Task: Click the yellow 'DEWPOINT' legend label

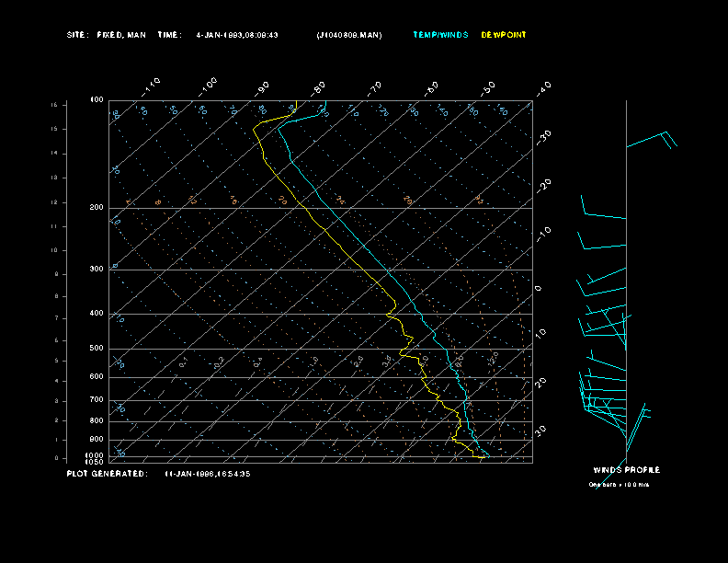Action: tap(504, 35)
